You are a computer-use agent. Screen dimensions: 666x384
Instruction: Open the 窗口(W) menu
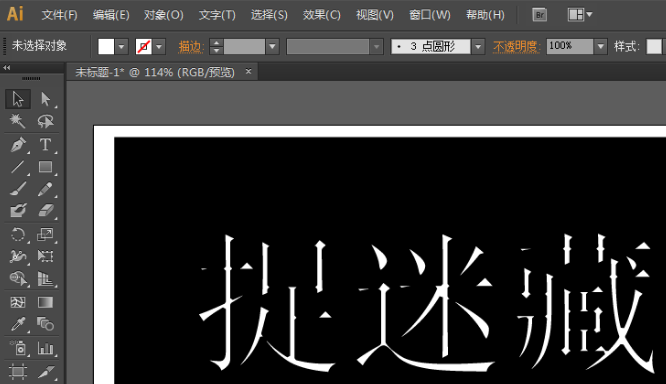tap(429, 15)
